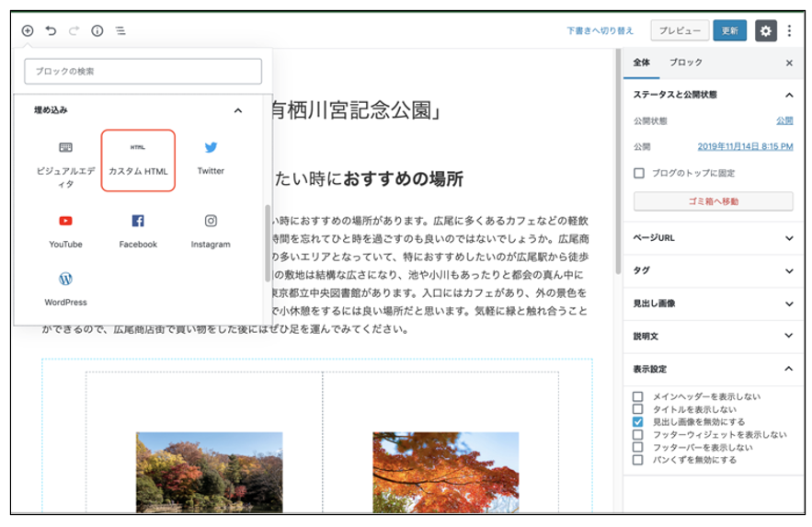Open the content info icon
812x527 pixels.
coord(97,30)
